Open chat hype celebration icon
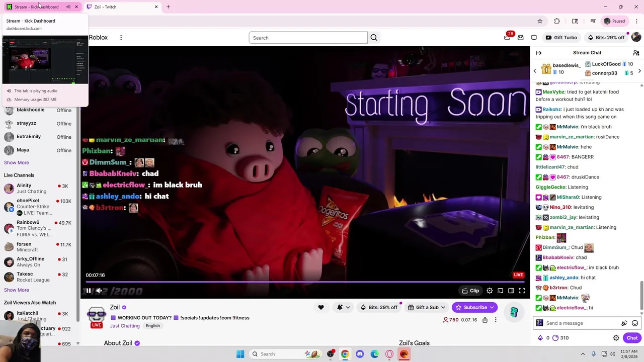Image resolution: width=644 pixels, height=362 pixels. click(x=624, y=323)
